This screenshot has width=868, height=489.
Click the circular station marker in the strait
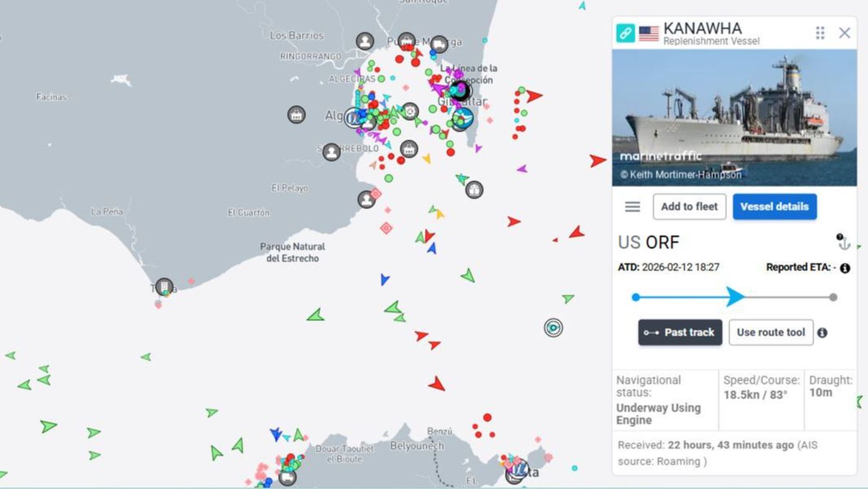pyautogui.click(x=553, y=327)
